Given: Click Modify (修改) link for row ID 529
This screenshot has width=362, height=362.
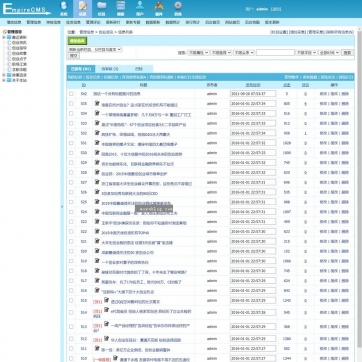Looking at the screenshot, I should [x=323, y=163].
